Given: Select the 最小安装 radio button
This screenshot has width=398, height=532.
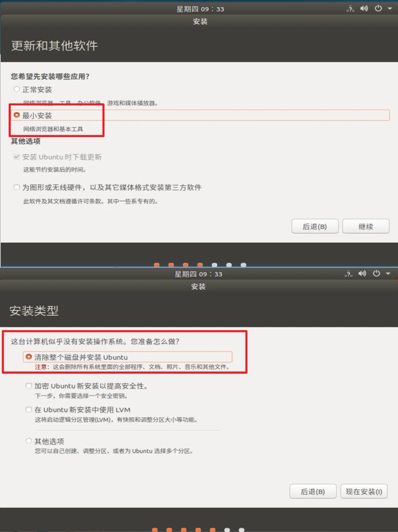Looking at the screenshot, I should (16, 115).
